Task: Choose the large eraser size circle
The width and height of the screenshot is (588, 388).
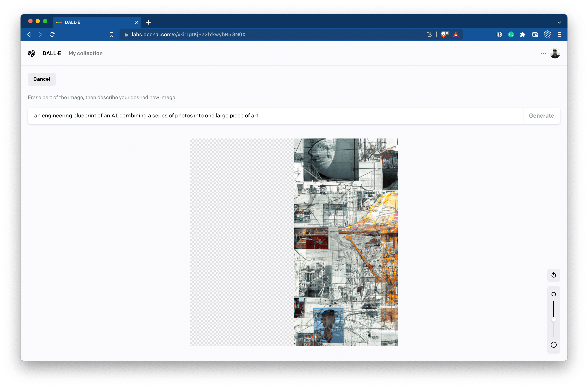Action: 554,345
